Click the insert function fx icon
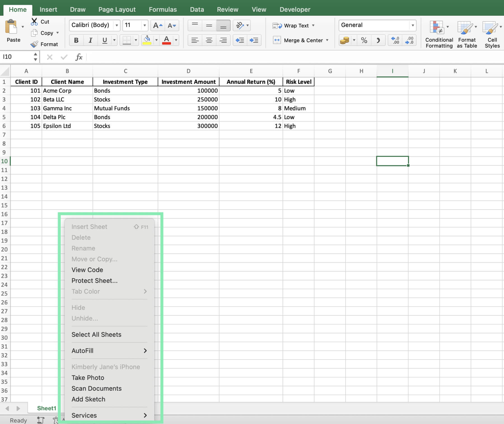 (79, 57)
